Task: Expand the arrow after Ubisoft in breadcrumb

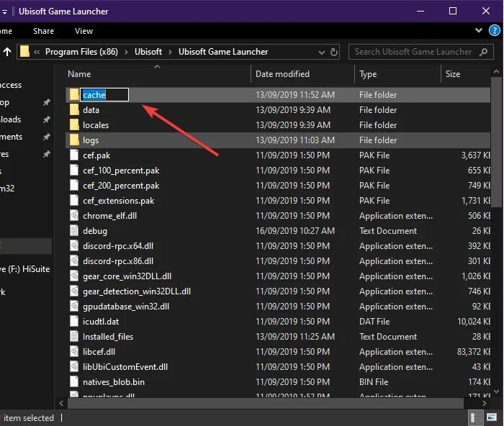Action: (171, 52)
